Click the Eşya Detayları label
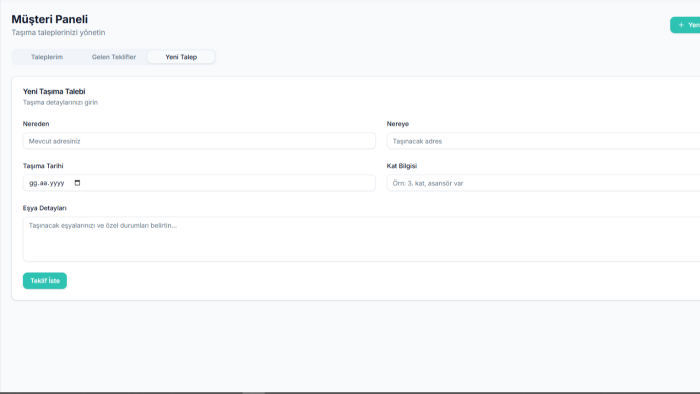Viewport: 700px width, 394px height. 45,208
